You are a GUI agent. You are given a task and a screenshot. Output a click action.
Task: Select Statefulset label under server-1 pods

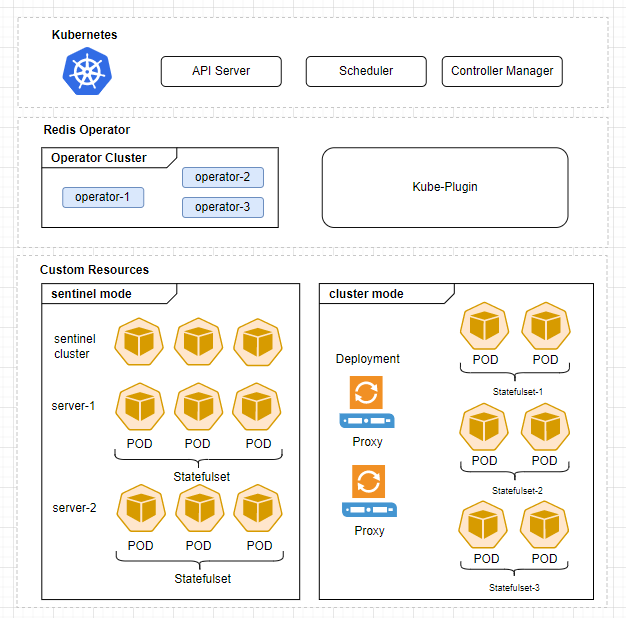pyautogui.click(x=202, y=477)
